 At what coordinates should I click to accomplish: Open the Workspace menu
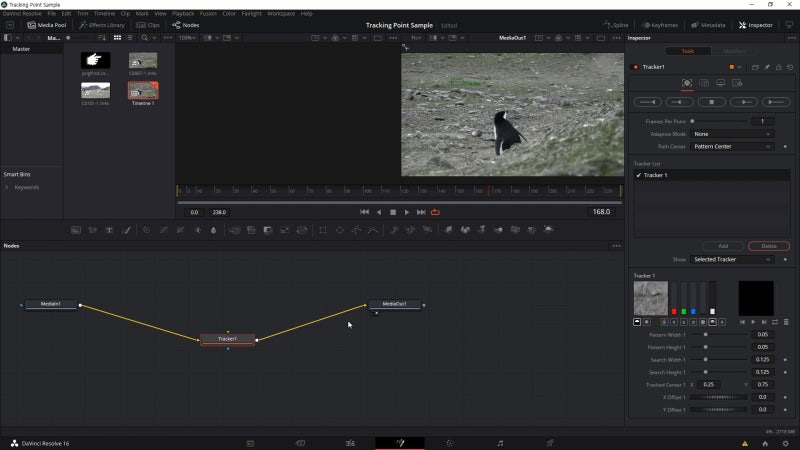tap(281, 14)
